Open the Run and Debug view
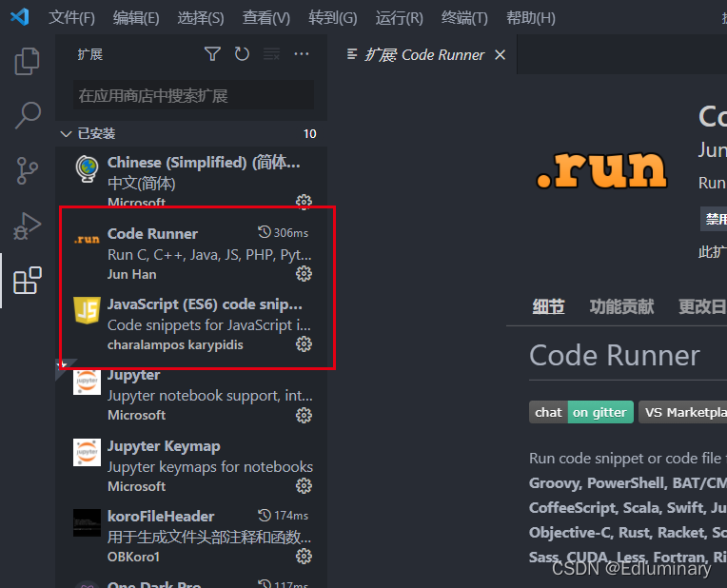 28,225
